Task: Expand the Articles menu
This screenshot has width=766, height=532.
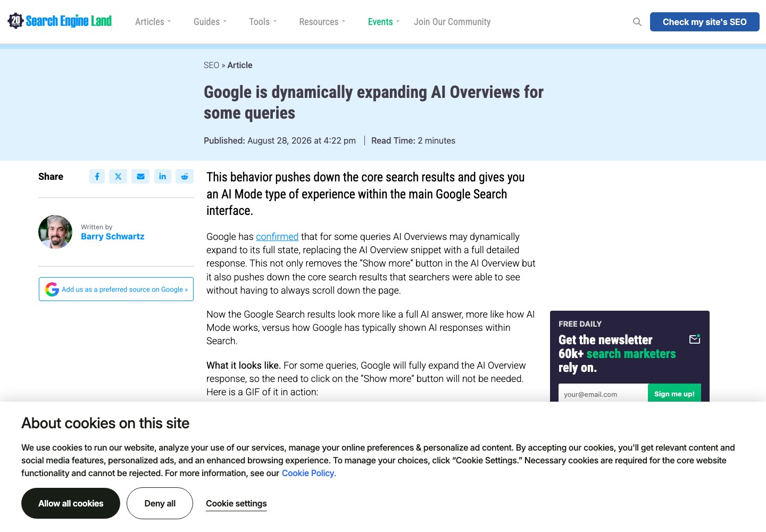Action: point(153,22)
